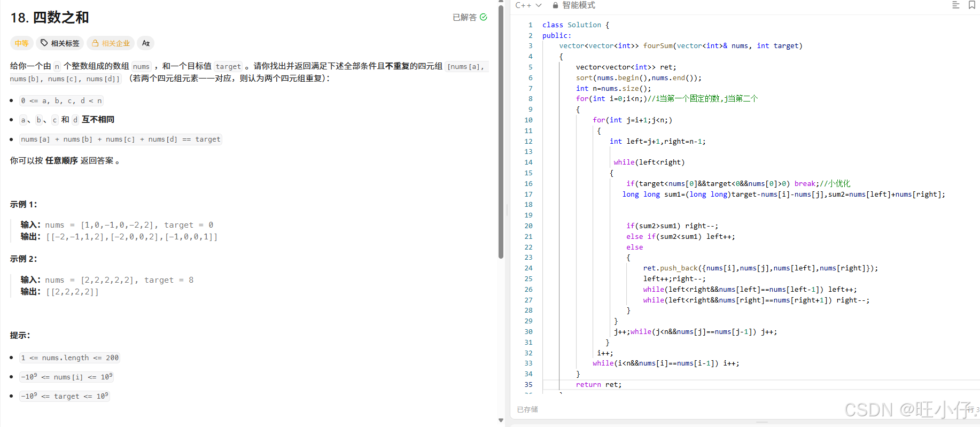Click the 中等 difficulty tag
The width and height of the screenshot is (980, 427).
22,43
